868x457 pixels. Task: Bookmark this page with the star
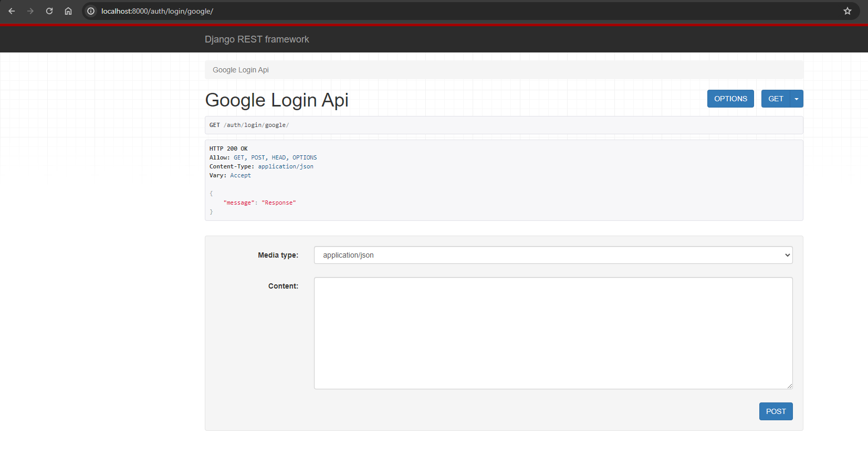(847, 11)
